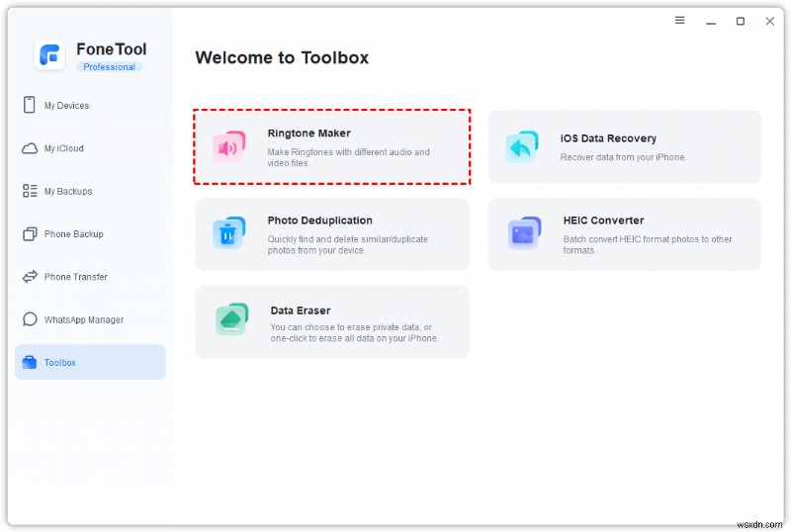Minimize the FoneTool window
Viewport: 791px width, 532px height.
click(x=711, y=21)
